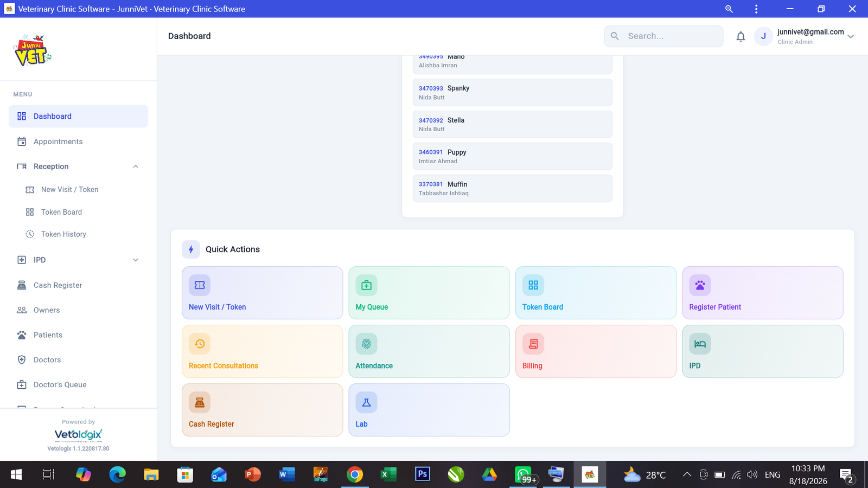Click the Vetologix logo in sidebar footer
Viewport: 868px width, 488px height.
[x=78, y=435]
